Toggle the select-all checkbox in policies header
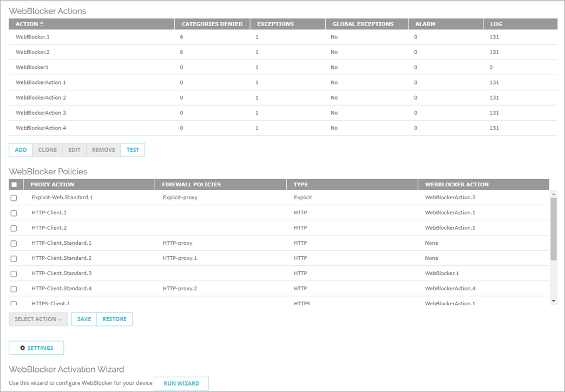This screenshot has height=392, width=565. tap(14, 184)
